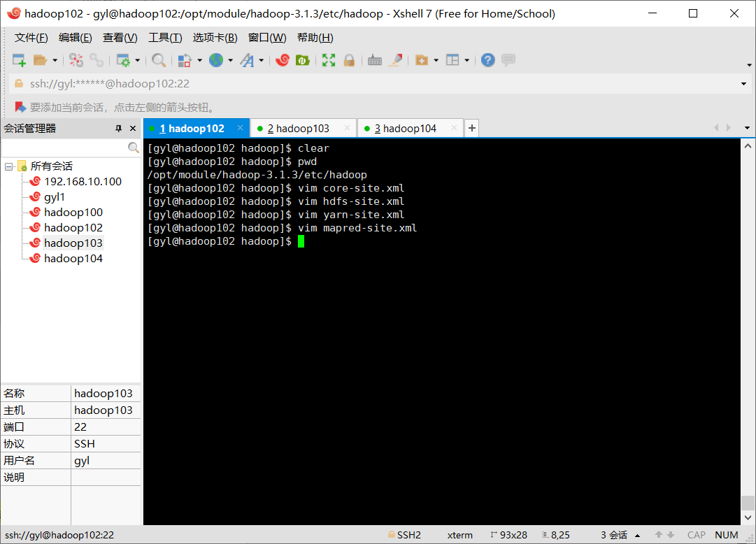Launch Xftp green toolbar icon
This screenshot has width=756, height=544.
click(303, 60)
